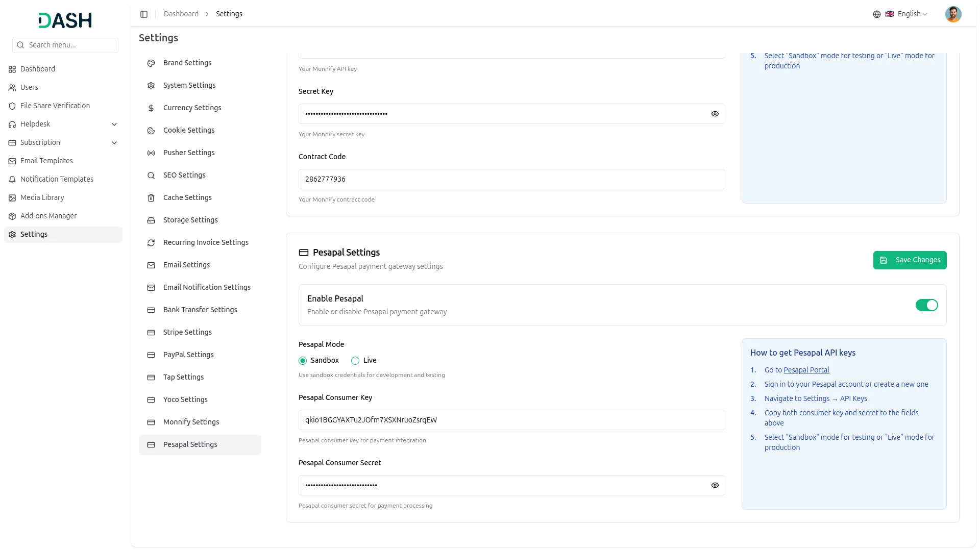
Task: Click the Pesapal Settings card heading icon
Action: point(304,253)
